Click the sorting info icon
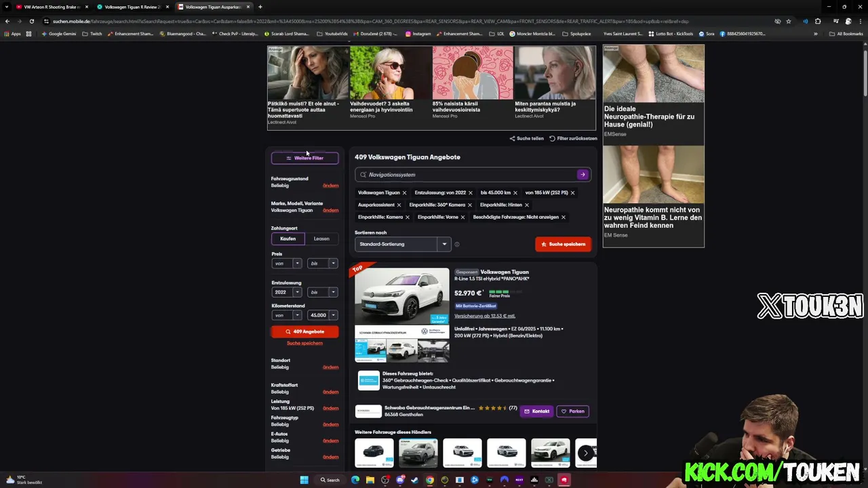 pyautogui.click(x=457, y=245)
